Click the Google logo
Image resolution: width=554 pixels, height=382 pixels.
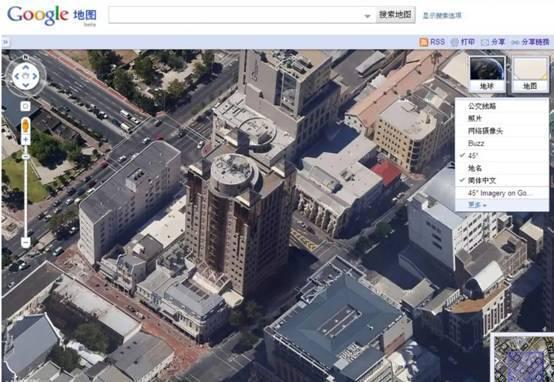point(38,15)
